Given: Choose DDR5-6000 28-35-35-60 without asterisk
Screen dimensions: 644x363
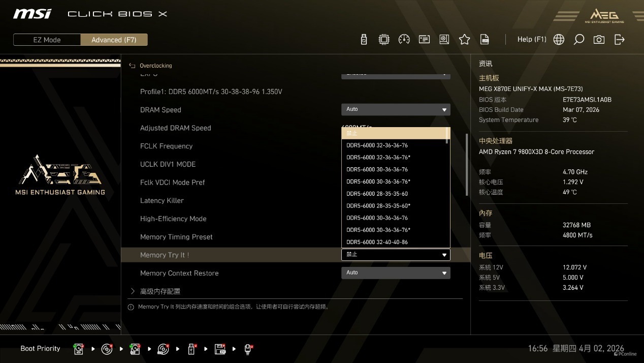Looking at the screenshot, I should pyautogui.click(x=377, y=194).
